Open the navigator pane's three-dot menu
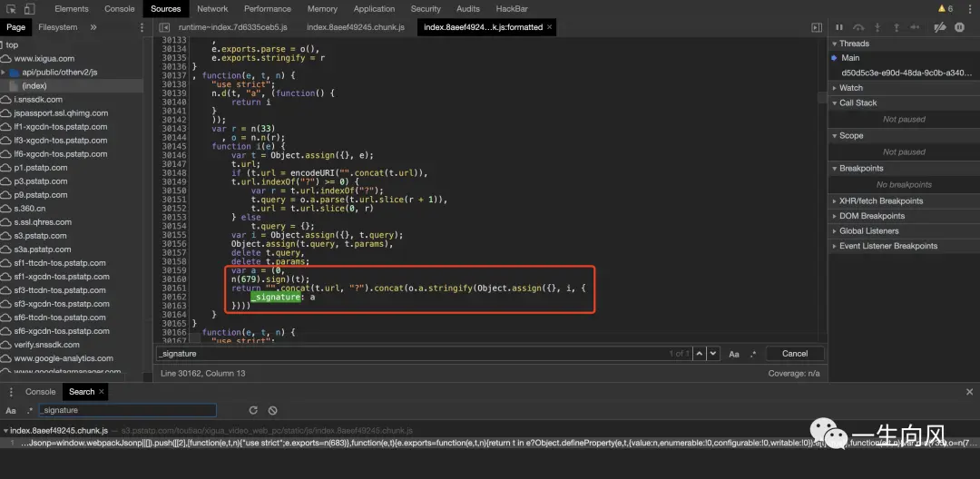The image size is (980, 479). pyautogui.click(x=142, y=27)
